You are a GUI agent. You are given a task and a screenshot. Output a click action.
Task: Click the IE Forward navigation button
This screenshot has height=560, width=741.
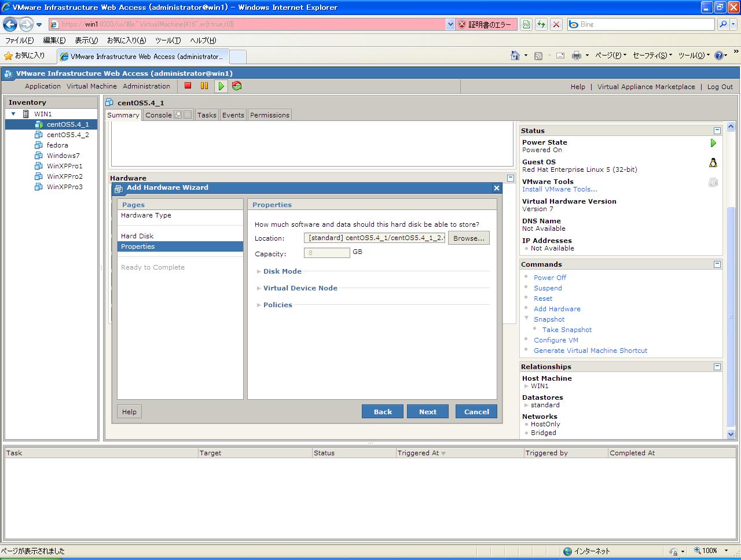pyautogui.click(x=26, y=24)
